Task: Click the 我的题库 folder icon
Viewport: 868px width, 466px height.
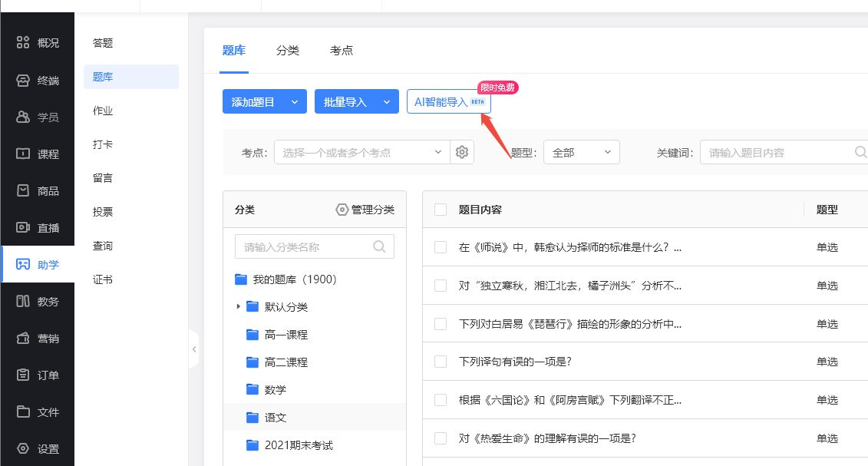Action: click(241, 279)
